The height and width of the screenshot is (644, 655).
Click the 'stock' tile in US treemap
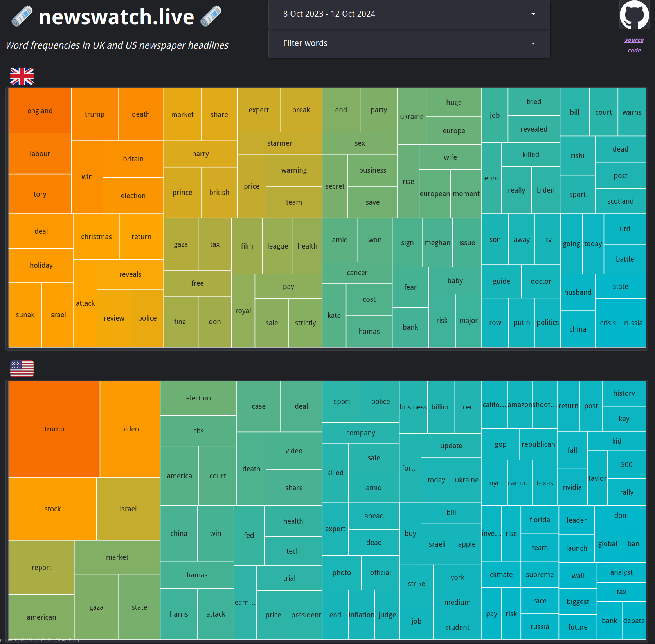pyautogui.click(x=52, y=509)
